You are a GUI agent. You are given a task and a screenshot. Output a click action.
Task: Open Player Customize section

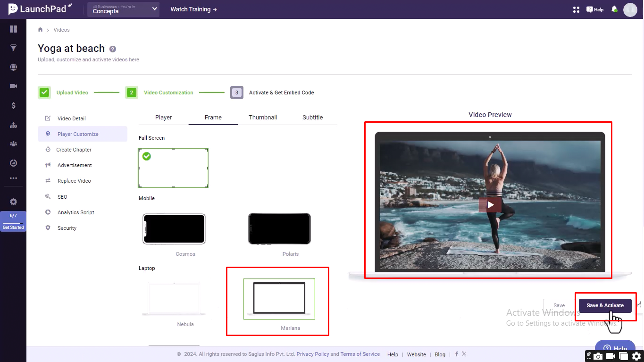(x=83, y=134)
